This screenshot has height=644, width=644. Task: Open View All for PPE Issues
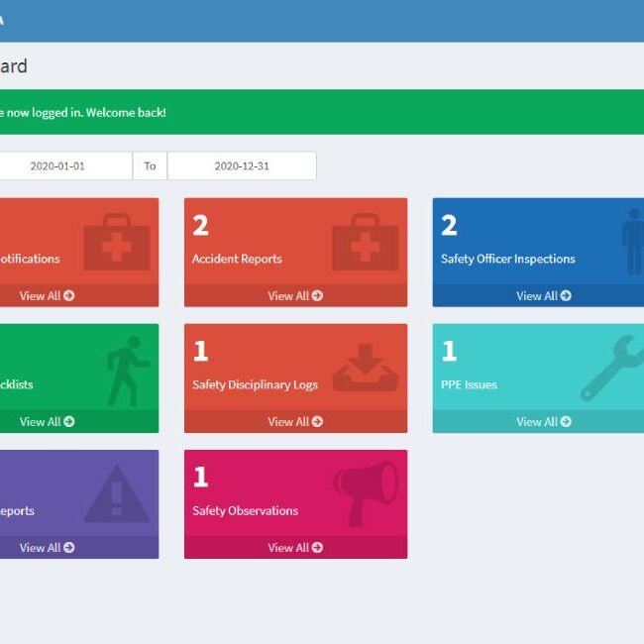tap(543, 421)
